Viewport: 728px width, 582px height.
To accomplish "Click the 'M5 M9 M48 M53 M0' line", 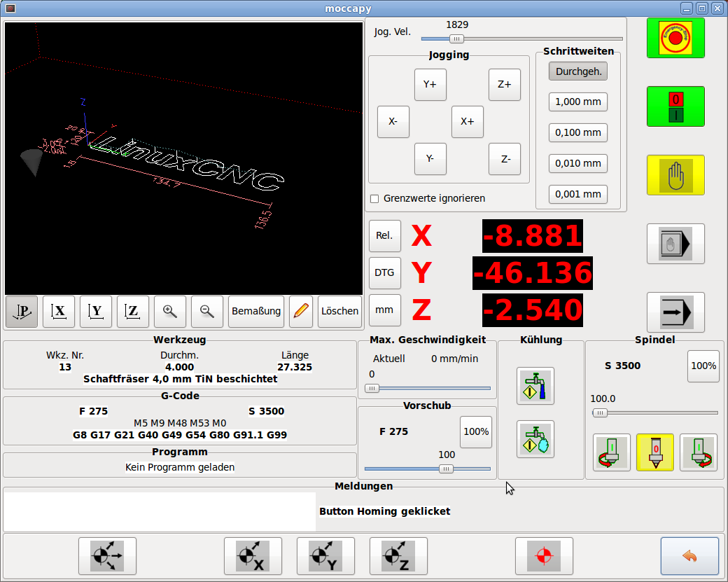I will pos(180,423).
